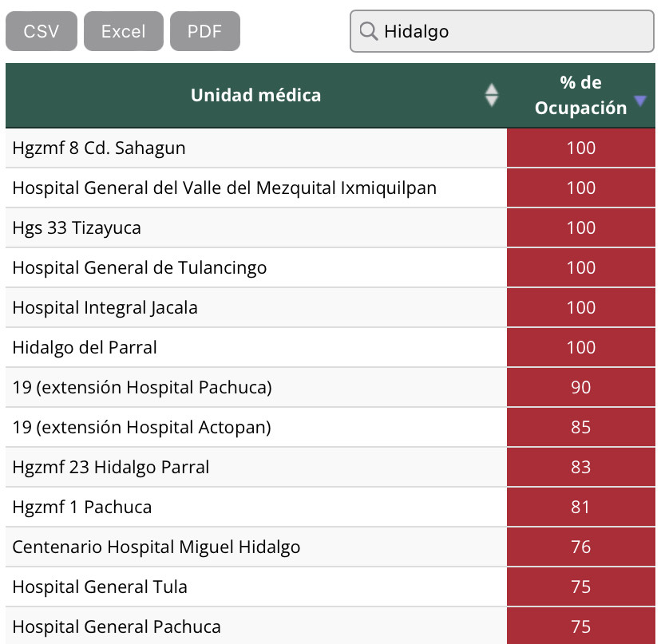Download table as PDF
This screenshot has width=661, height=644.
(x=204, y=31)
